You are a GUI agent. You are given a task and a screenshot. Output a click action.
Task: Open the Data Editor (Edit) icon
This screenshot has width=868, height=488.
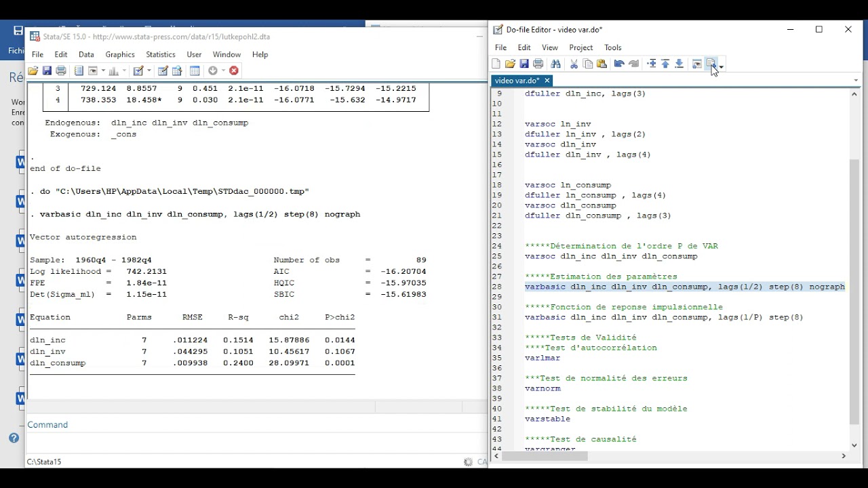click(163, 70)
